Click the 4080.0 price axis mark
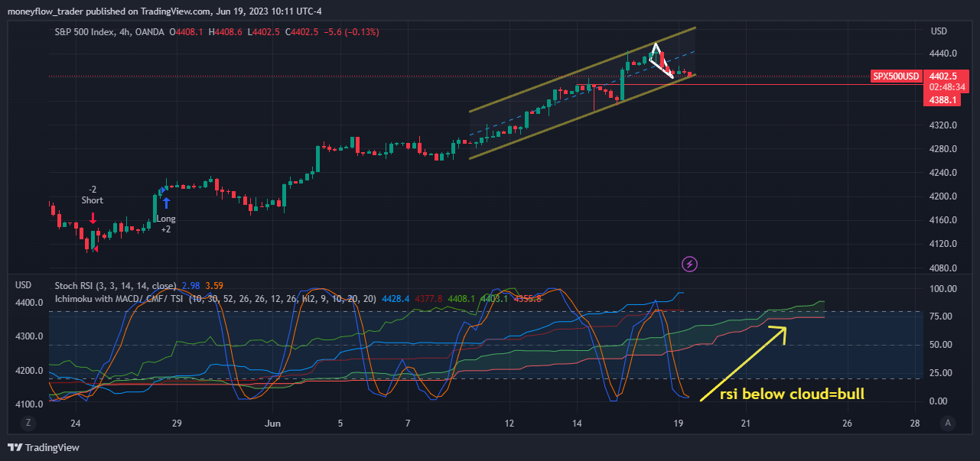This screenshot has width=980, height=461. (945, 268)
